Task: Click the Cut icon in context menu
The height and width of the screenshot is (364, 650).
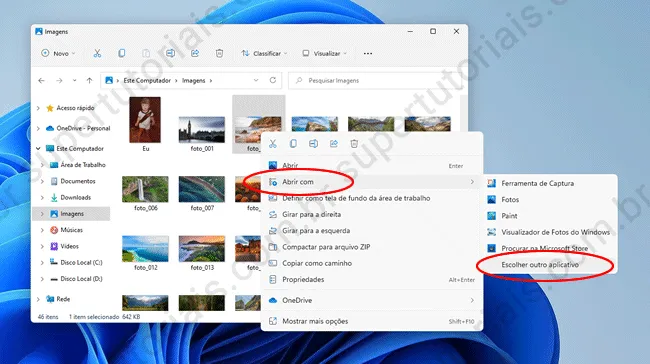Action: [273, 144]
